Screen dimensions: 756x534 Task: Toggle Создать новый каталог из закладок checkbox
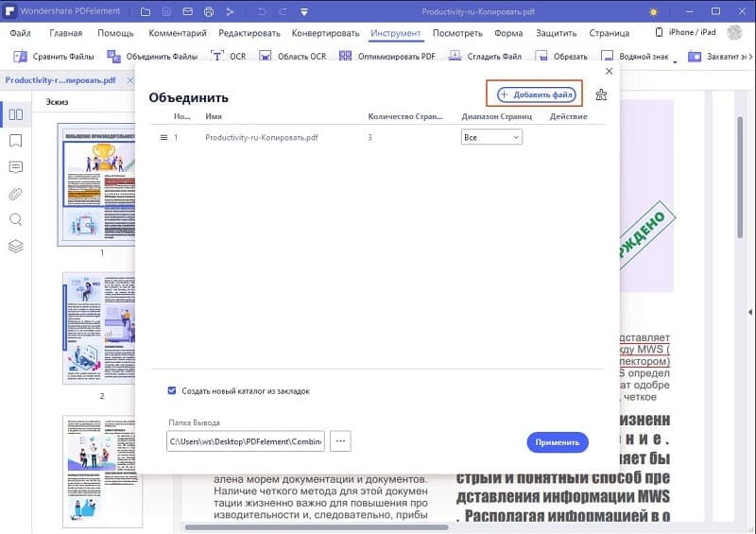172,390
